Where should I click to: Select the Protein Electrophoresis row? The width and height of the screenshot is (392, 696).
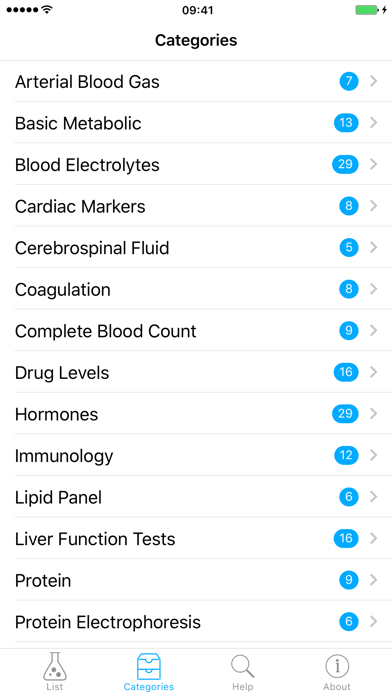click(x=196, y=621)
